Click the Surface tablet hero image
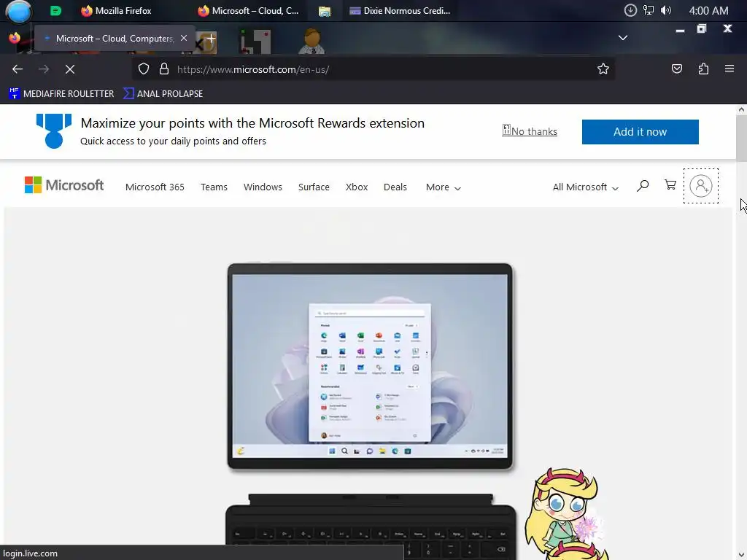The width and height of the screenshot is (747, 560). click(370, 366)
